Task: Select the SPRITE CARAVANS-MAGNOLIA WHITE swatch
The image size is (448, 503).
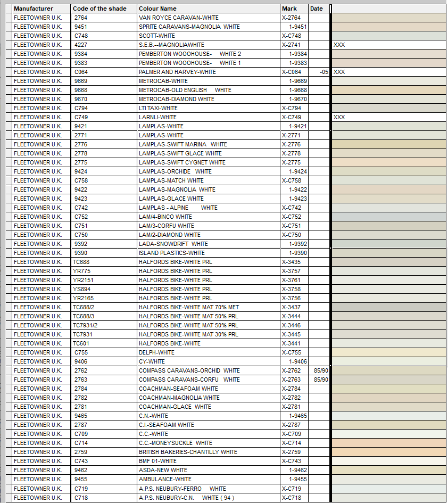Action: [389, 27]
